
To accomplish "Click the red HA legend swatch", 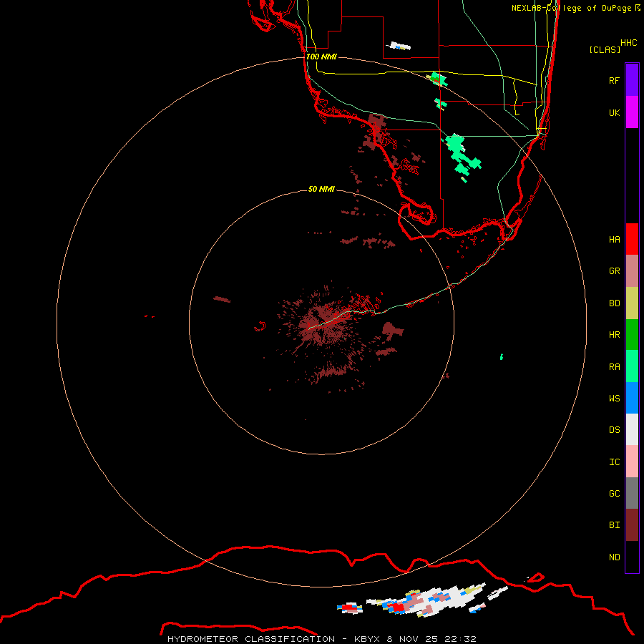I will click(632, 239).
